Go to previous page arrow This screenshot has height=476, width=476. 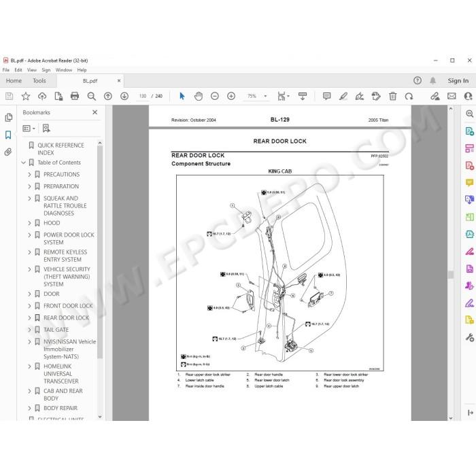107,97
